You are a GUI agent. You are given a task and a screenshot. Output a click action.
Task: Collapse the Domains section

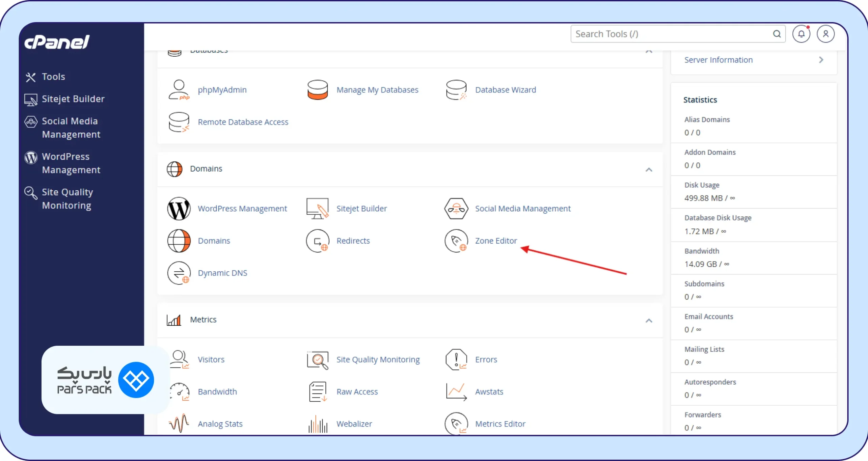[x=649, y=170]
